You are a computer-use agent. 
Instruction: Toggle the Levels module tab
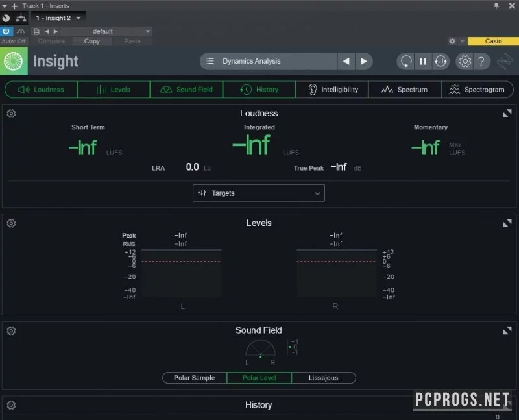coord(114,90)
